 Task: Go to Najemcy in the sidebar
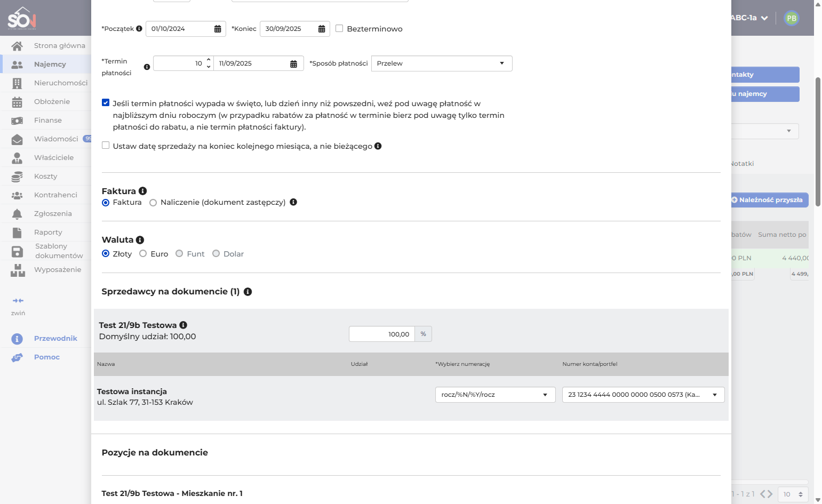45,65
